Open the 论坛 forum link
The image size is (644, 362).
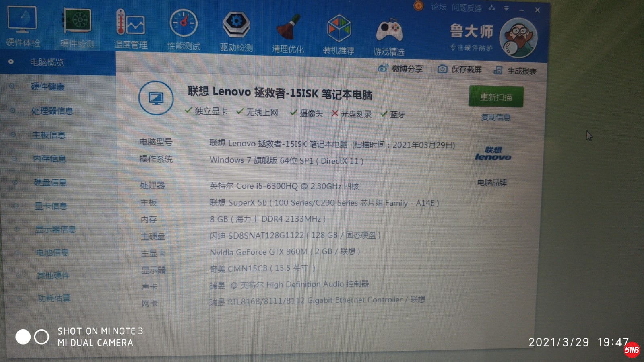(x=439, y=7)
